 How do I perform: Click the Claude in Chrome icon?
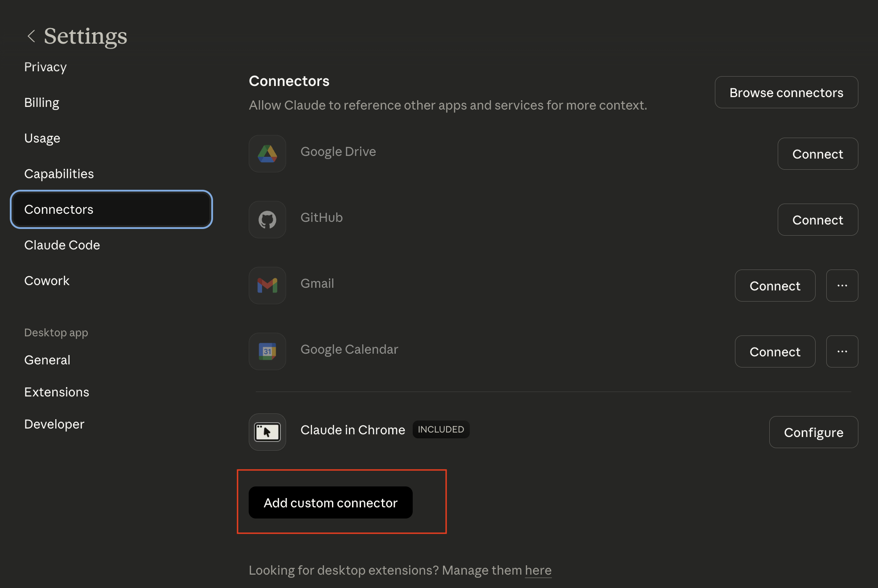tap(267, 432)
